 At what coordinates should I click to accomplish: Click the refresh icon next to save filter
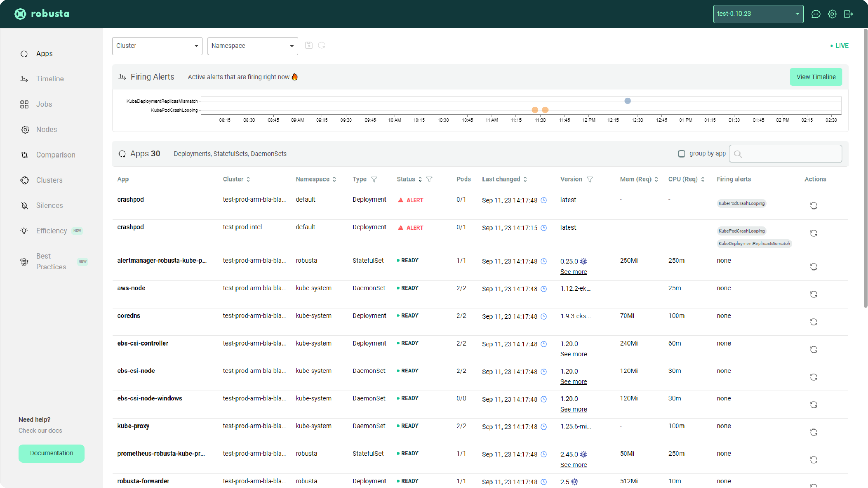pos(322,46)
